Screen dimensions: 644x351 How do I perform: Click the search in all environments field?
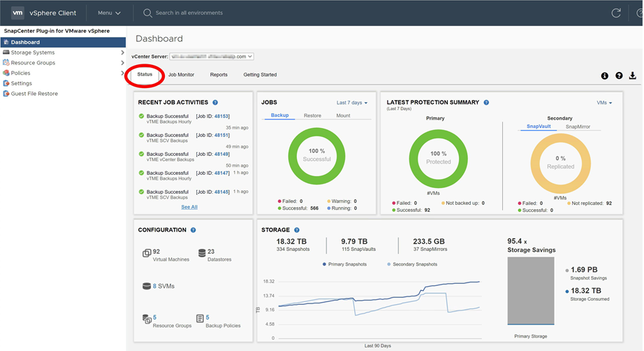189,13
